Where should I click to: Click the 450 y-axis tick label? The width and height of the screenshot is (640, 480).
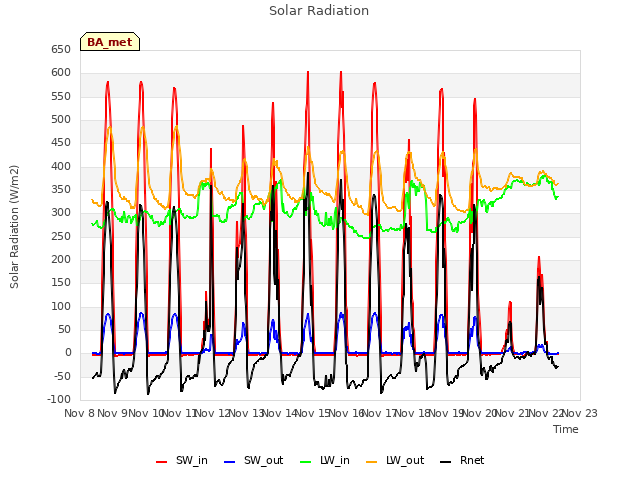[61, 143]
